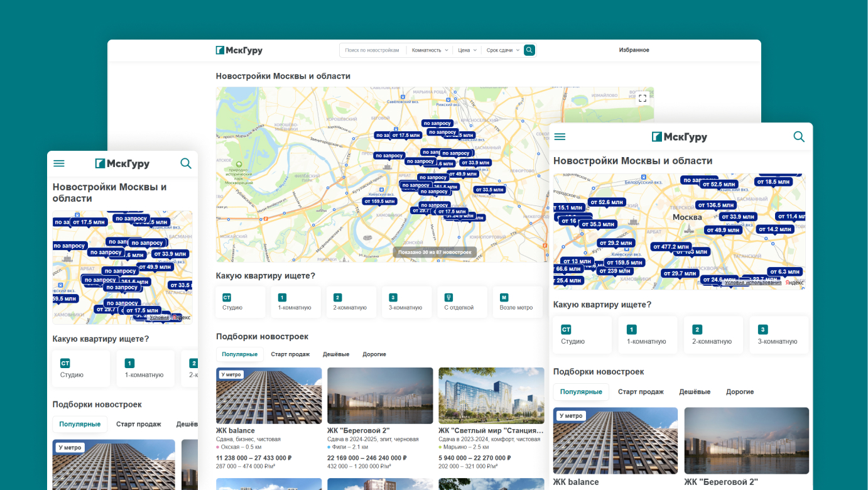Choose 1-комнатную card in tablet mockup
This screenshot has width=868, height=490.
(x=648, y=335)
